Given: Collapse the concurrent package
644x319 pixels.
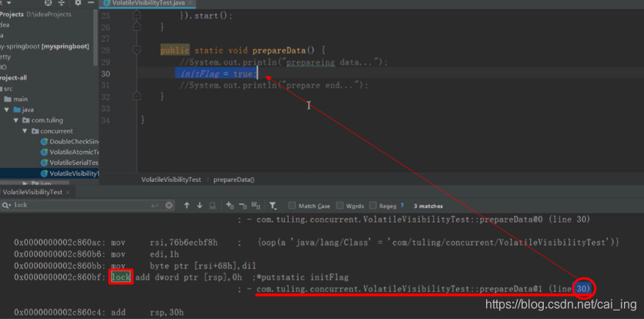Looking at the screenshot, I should tap(25, 131).
